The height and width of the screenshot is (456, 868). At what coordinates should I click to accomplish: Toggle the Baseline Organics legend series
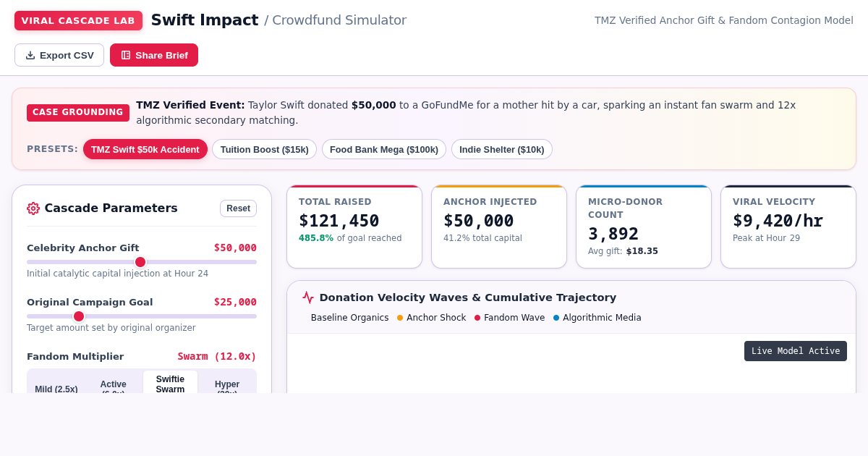[x=345, y=318]
